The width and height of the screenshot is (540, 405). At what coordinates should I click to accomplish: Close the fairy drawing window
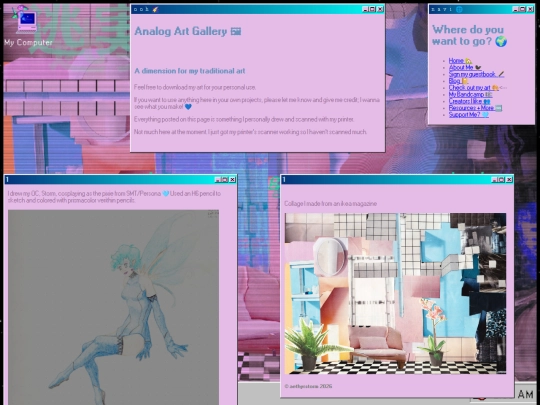(232, 179)
